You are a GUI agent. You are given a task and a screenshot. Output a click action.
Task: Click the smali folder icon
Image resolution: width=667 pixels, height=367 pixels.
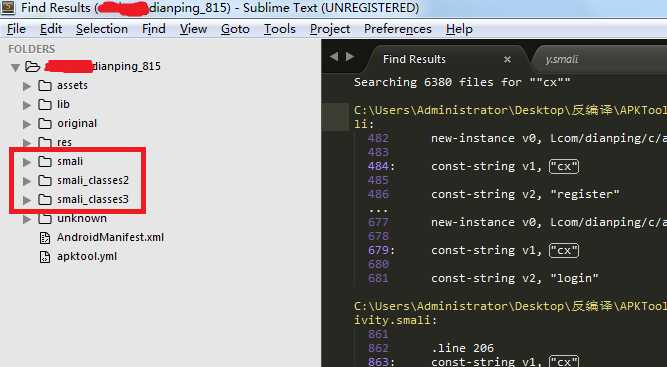pos(45,162)
